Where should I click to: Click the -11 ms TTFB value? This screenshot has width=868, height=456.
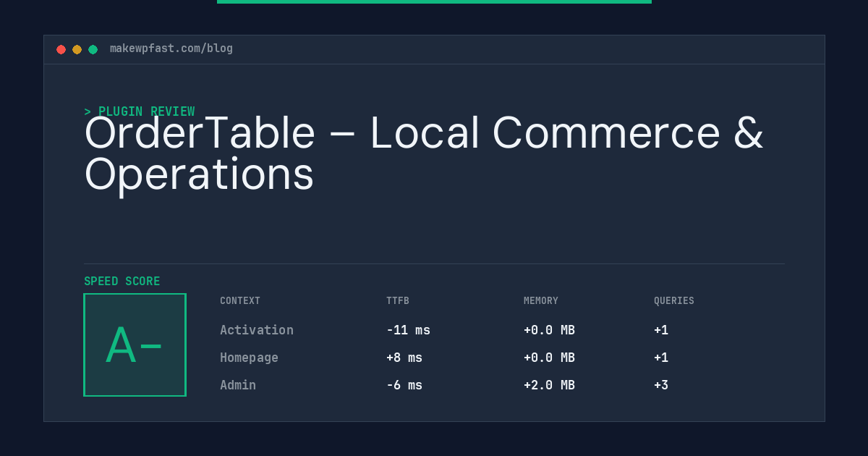point(409,330)
